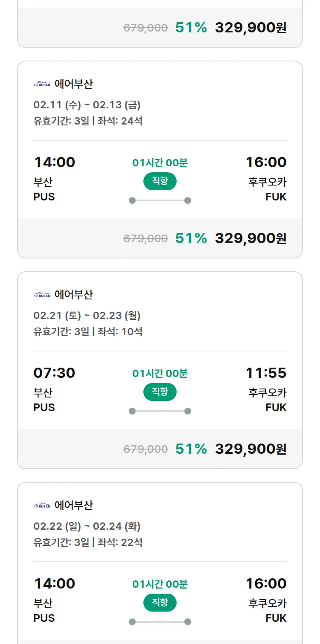The width and height of the screenshot is (320, 644).
Task: Click the crossed-out 679,000 price in the 02.11 card
Action: point(145,238)
